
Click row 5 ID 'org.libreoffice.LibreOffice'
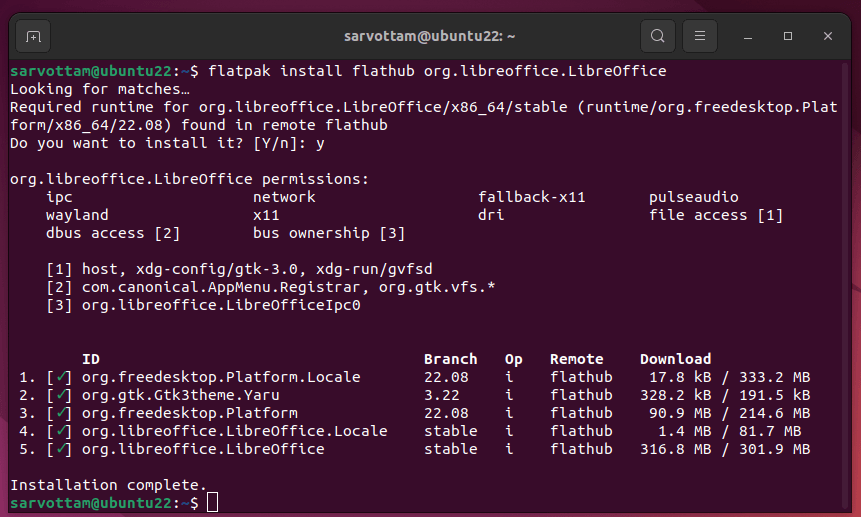pyautogui.click(x=203, y=449)
